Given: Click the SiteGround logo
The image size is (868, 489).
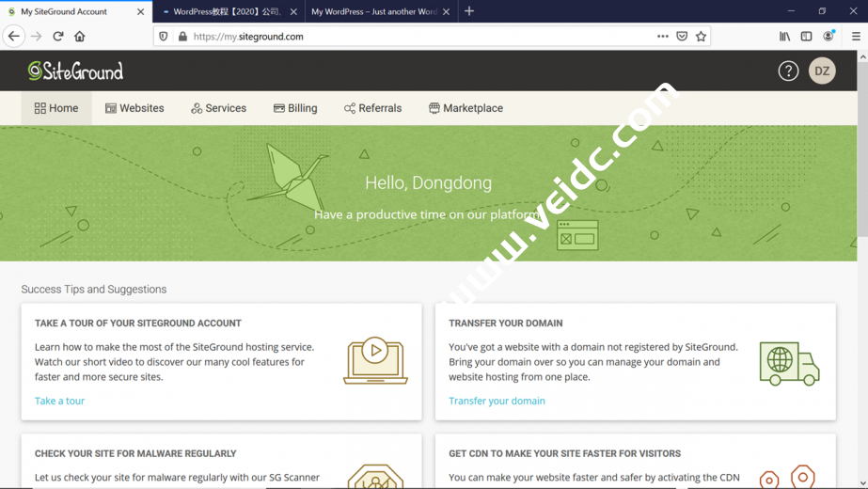Looking at the screenshot, I should [75, 71].
